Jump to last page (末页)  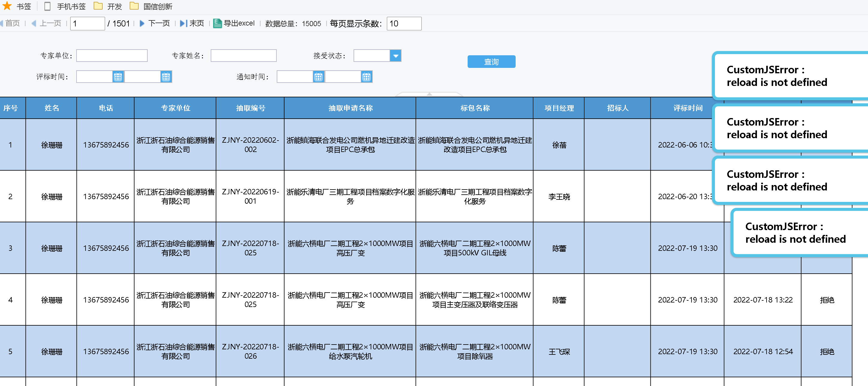pyautogui.click(x=192, y=23)
